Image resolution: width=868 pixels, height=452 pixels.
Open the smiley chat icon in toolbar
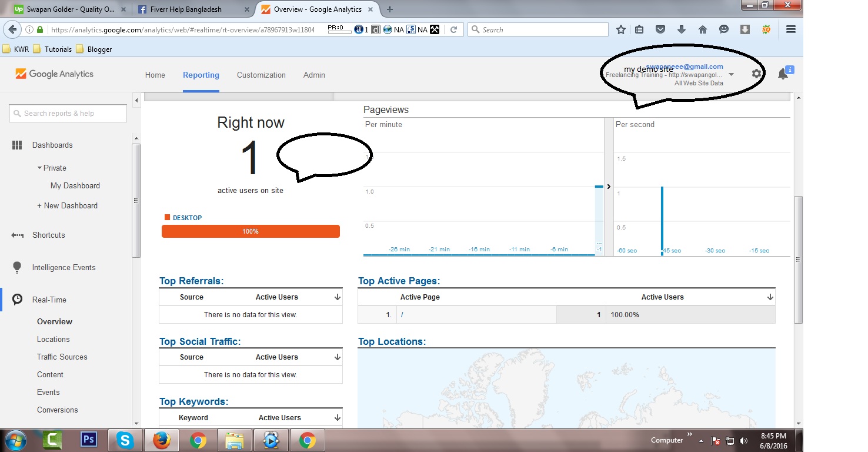[724, 29]
